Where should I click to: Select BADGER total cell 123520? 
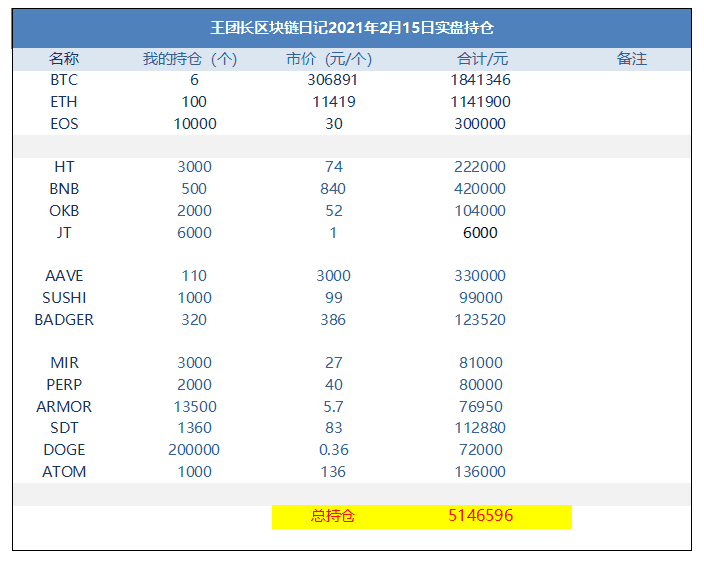(x=480, y=320)
